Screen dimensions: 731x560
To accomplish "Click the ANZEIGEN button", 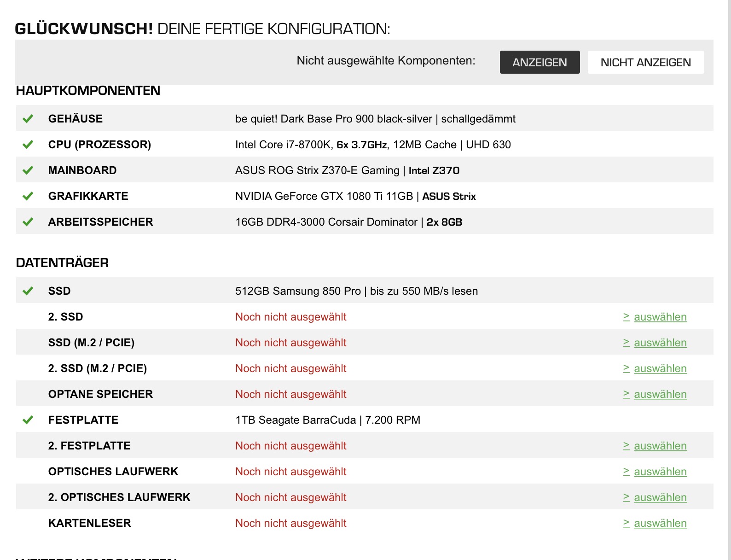I will tap(540, 62).
